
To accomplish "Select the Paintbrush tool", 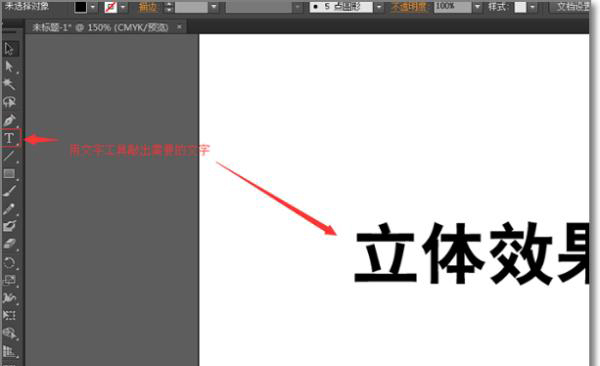I will click(x=10, y=191).
